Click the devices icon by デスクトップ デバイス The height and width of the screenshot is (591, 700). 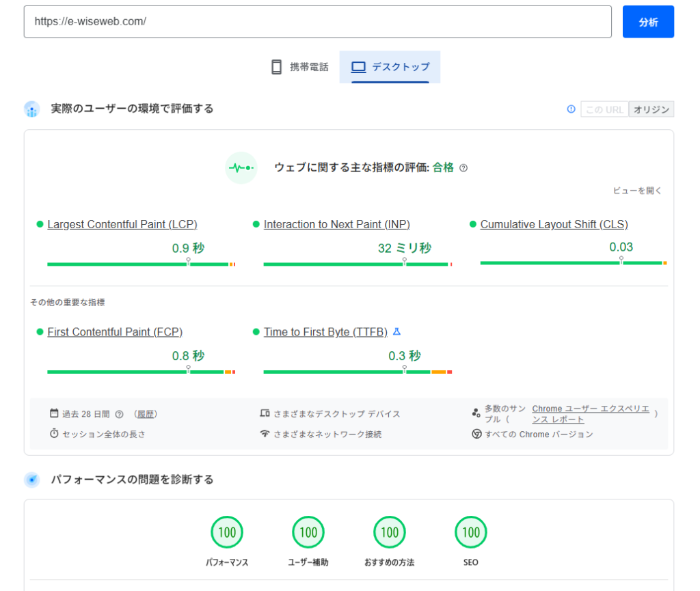[x=265, y=413]
